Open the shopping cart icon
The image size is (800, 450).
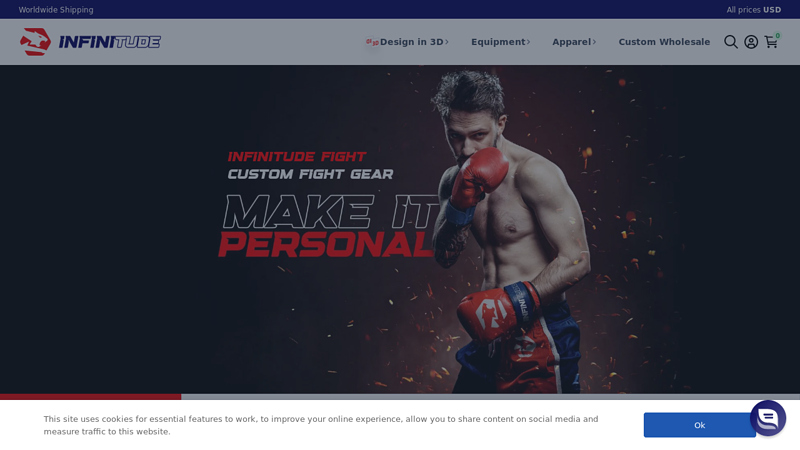tap(770, 42)
